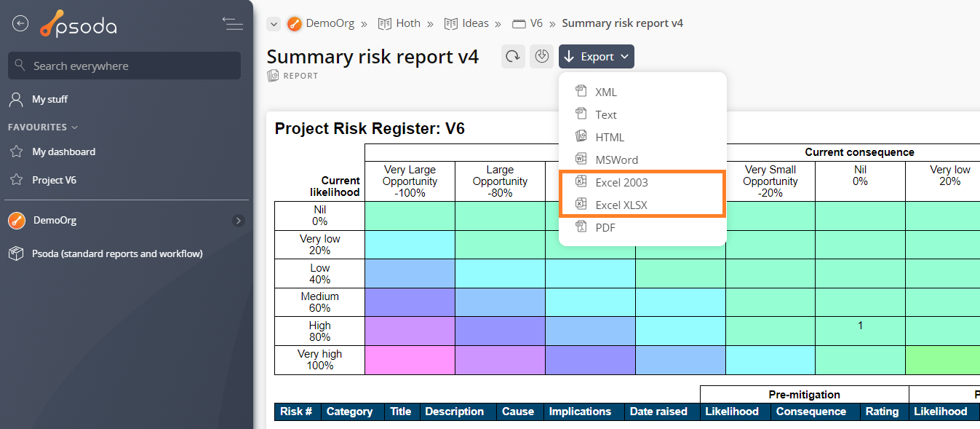This screenshot has width=980, height=429.
Task: Export the report as XML
Action: (x=605, y=92)
